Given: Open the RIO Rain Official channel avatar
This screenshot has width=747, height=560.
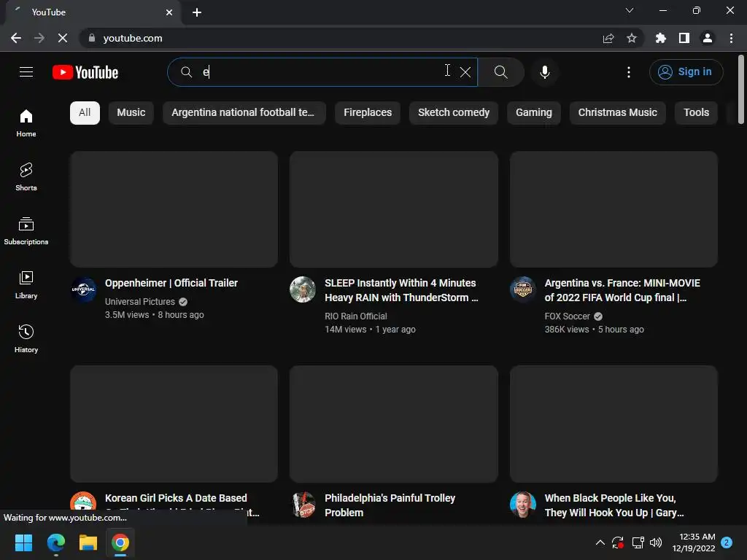Looking at the screenshot, I should (303, 289).
